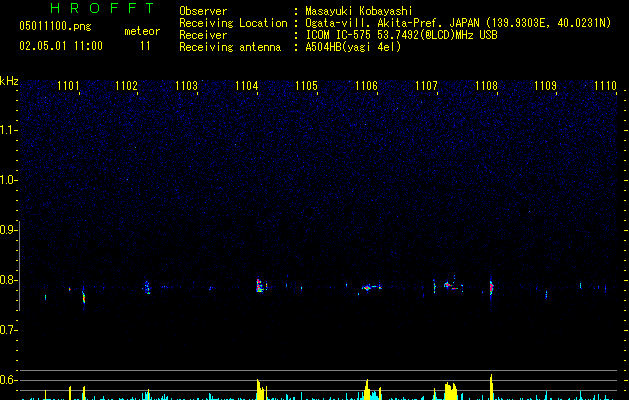This screenshot has height=400, width=629.
Task: Click time marker 1102
Action: pos(126,86)
